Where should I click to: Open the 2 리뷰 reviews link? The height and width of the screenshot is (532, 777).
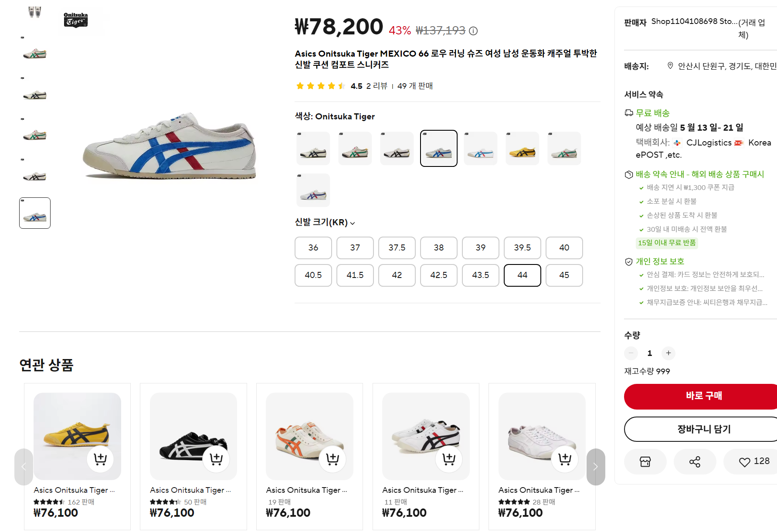[x=377, y=86]
